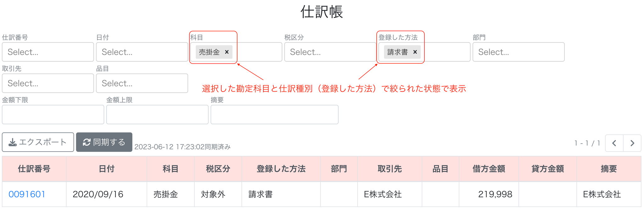Click the 貸方金額 column header
Viewport: 644px width, 209px height.
coord(548,169)
